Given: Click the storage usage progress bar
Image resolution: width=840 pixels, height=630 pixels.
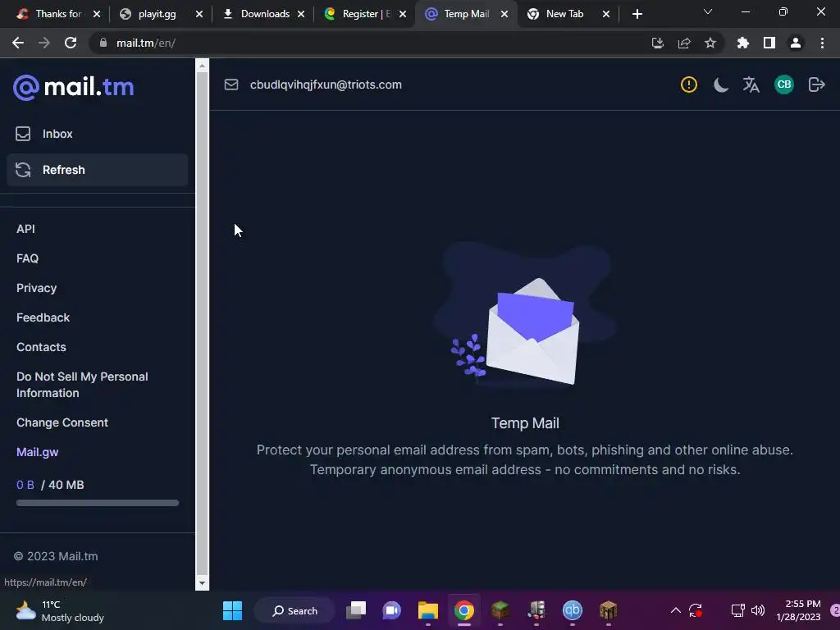Looking at the screenshot, I should [98, 503].
